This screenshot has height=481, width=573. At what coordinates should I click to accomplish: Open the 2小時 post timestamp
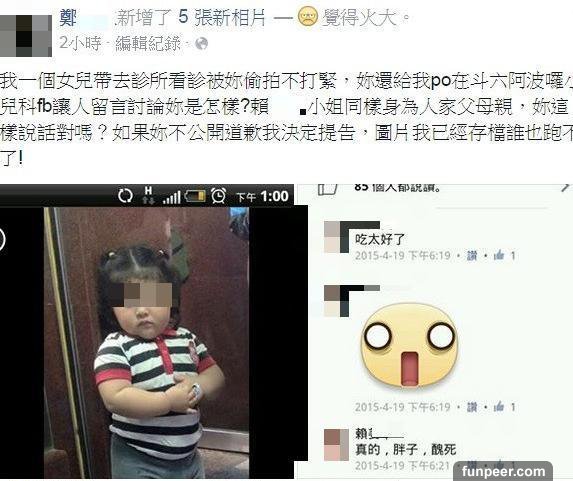point(80,43)
